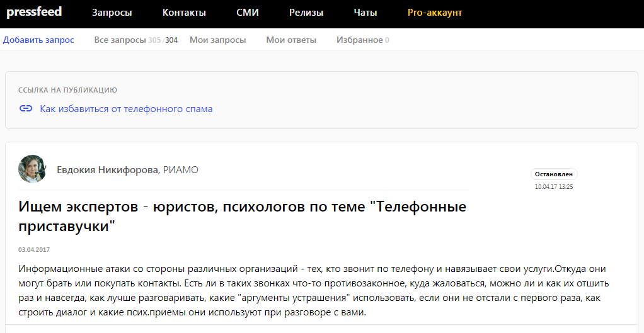The image size is (644, 333).
Task: Open the Запросы menu item
Action: coord(112,13)
